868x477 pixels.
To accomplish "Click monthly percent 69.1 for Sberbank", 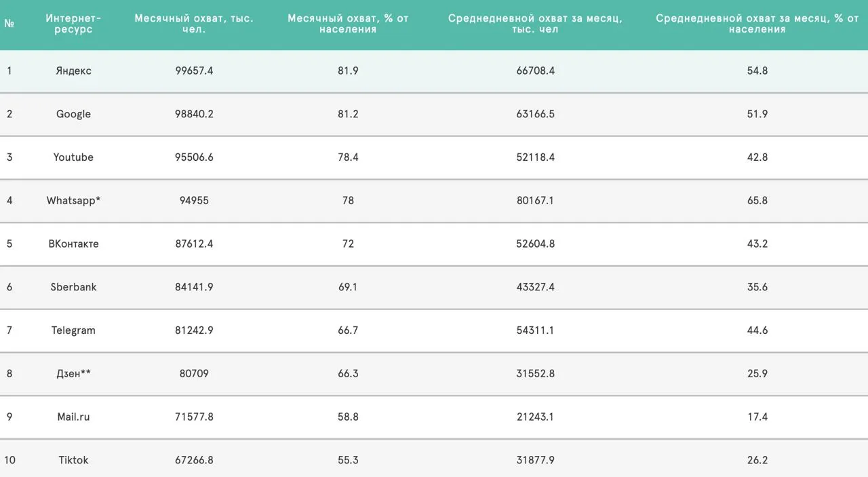I will pos(348,287).
